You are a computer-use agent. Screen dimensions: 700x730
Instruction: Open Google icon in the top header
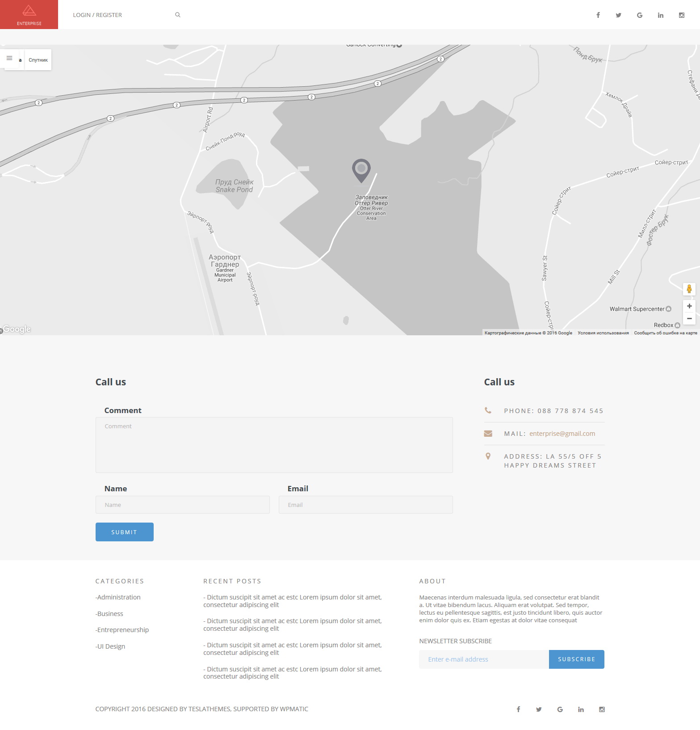(640, 15)
